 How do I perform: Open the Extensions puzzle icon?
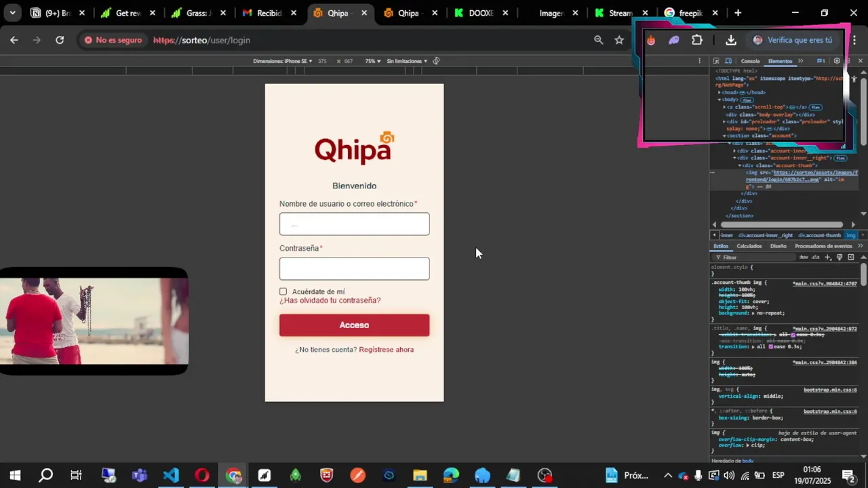tap(697, 40)
